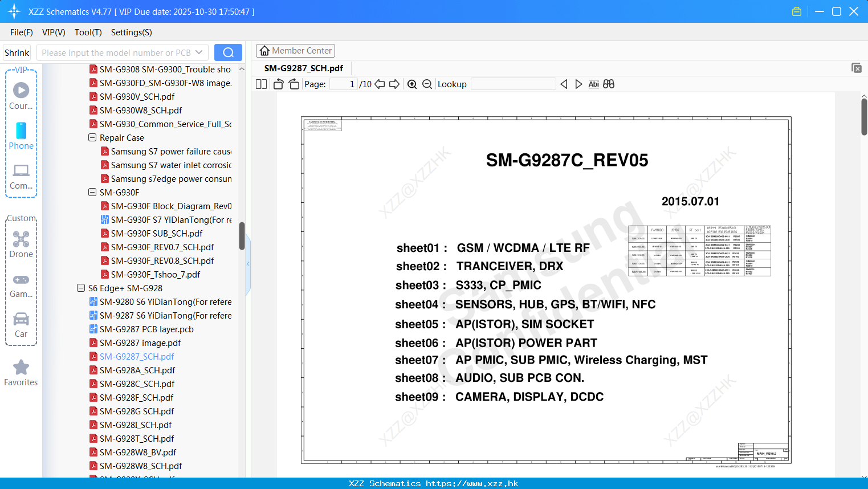Collapse the Repair Case tree node
Viewport: 868px width, 489px height.
[92, 137]
